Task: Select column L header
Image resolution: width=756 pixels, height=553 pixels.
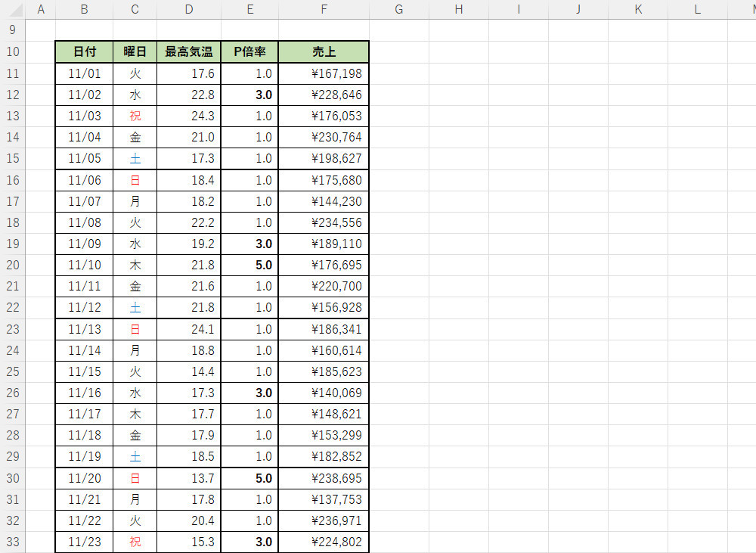Action: tap(698, 10)
